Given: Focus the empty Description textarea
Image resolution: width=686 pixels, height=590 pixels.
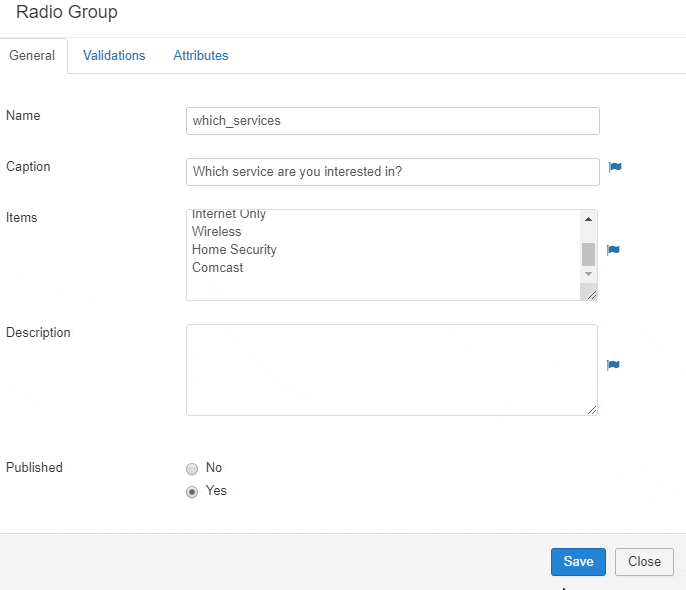Looking at the screenshot, I should (x=392, y=370).
